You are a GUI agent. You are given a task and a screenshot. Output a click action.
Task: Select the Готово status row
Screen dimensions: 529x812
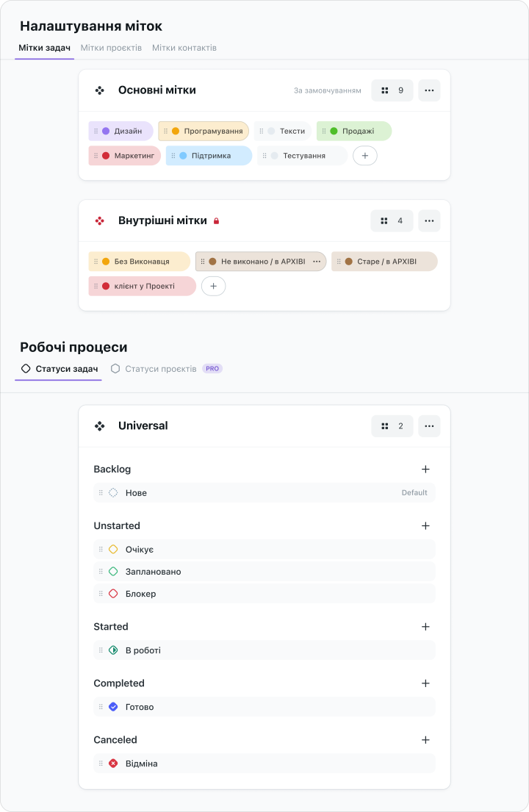tap(264, 707)
